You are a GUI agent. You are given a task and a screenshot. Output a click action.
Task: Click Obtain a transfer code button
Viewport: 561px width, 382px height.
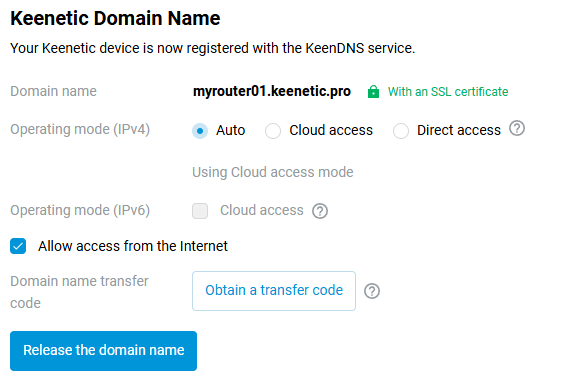(x=274, y=291)
